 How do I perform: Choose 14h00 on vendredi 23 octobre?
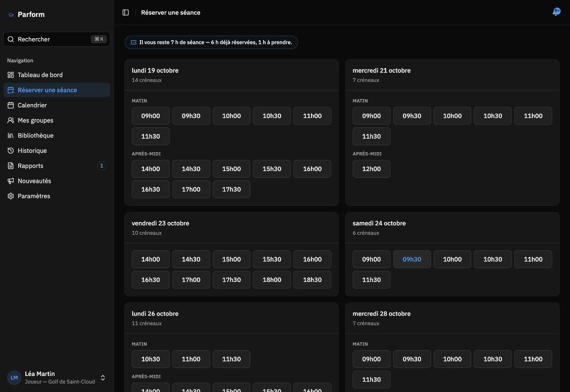click(151, 259)
